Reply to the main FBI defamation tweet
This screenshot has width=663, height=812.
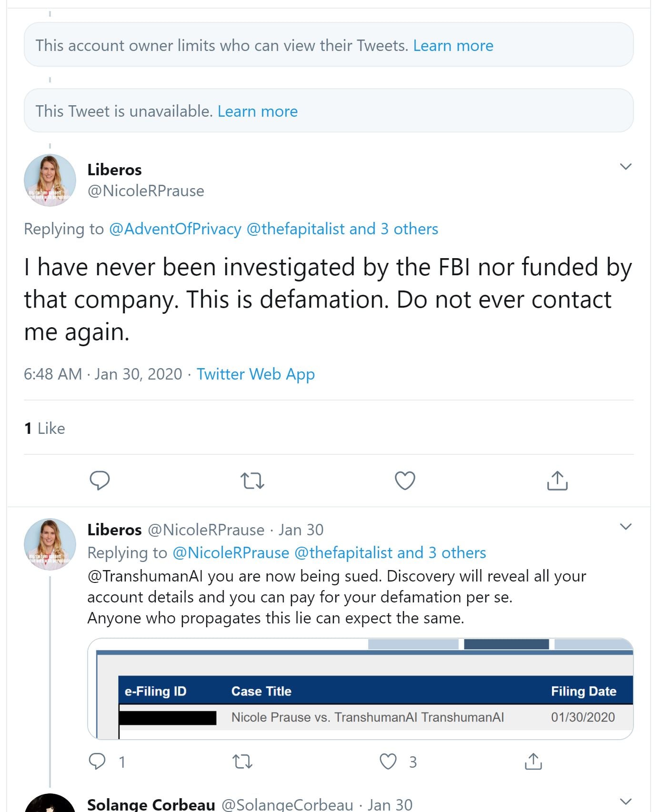100,480
